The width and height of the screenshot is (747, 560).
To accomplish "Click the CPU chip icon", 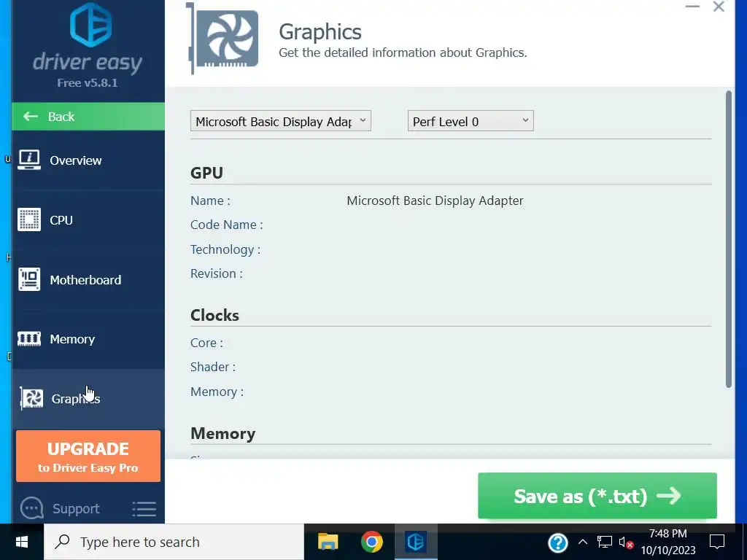I will click(29, 220).
